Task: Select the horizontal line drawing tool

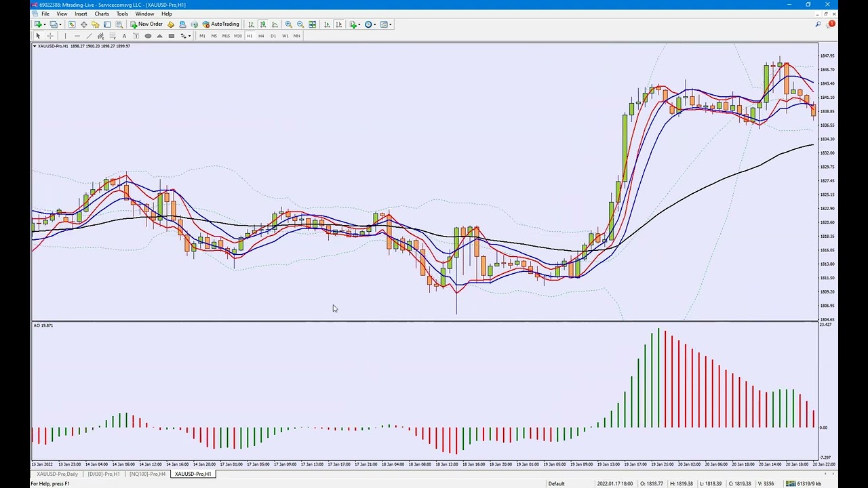Action: pos(77,36)
